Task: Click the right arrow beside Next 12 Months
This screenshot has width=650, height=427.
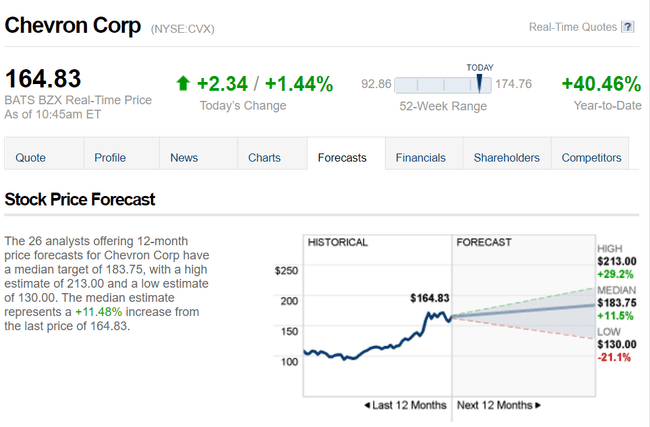Action: [537, 405]
